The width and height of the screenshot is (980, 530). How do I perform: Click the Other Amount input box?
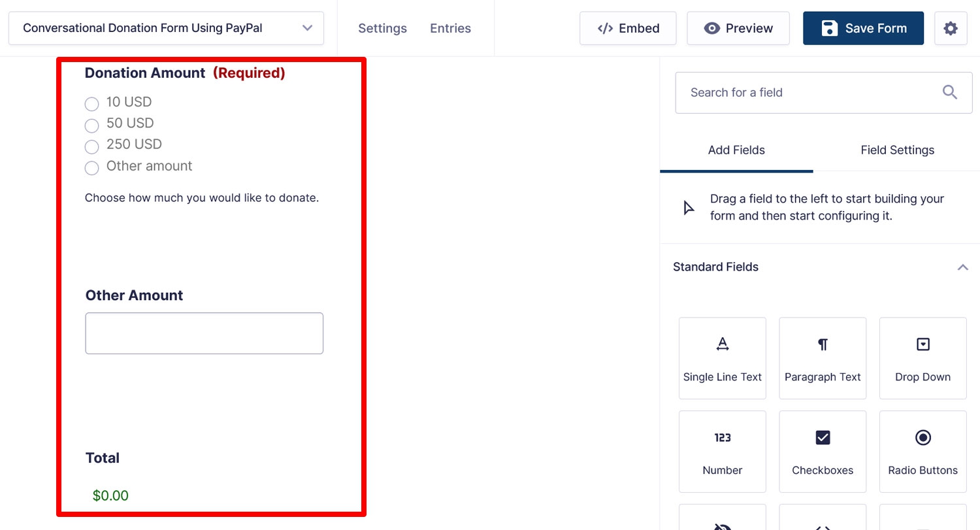point(204,333)
